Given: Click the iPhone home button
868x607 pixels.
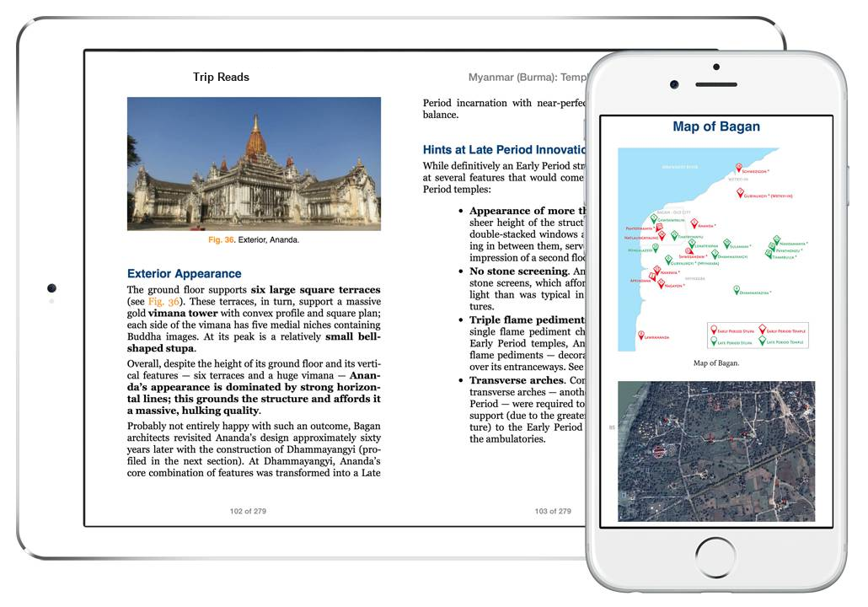Looking at the screenshot, I should [715, 558].
